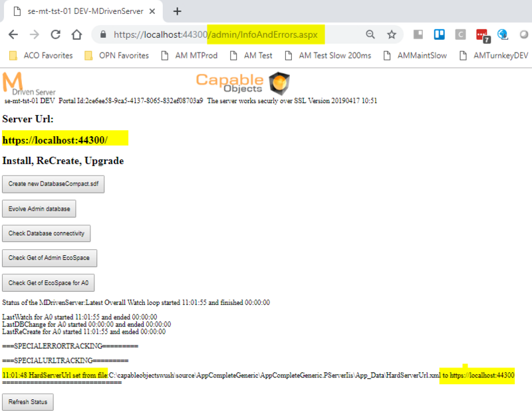Click the Install, ReCreate, Upgrade heading
Image resolution: width=532 pixels, height=416 pixels.
pos(63,161)
